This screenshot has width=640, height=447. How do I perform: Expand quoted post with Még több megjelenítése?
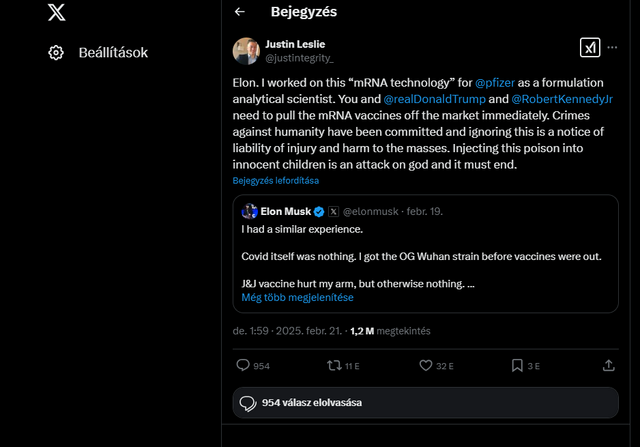point(297,297)
